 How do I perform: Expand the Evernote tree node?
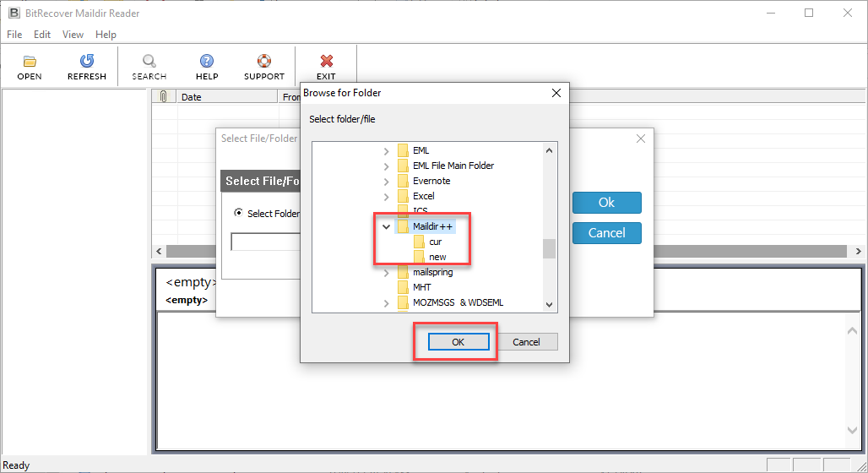(x=387, y=181)
